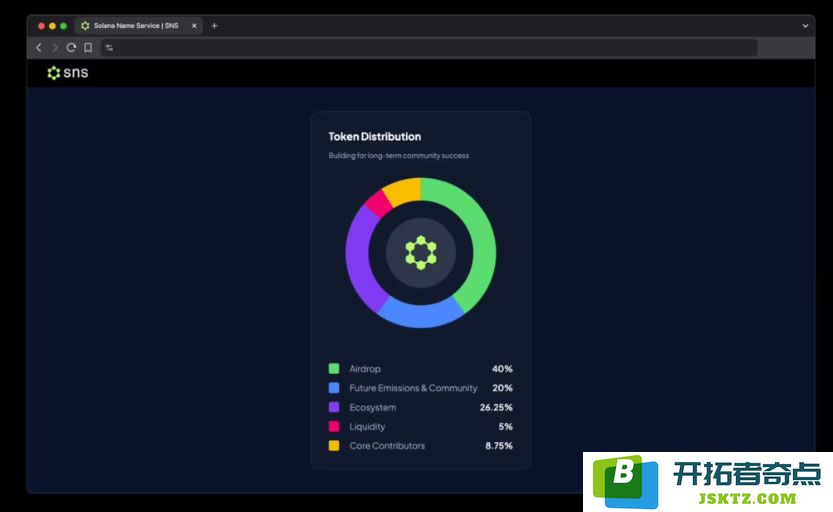Click "Building for long-term community success" subtitle

[x=398, y=156]
